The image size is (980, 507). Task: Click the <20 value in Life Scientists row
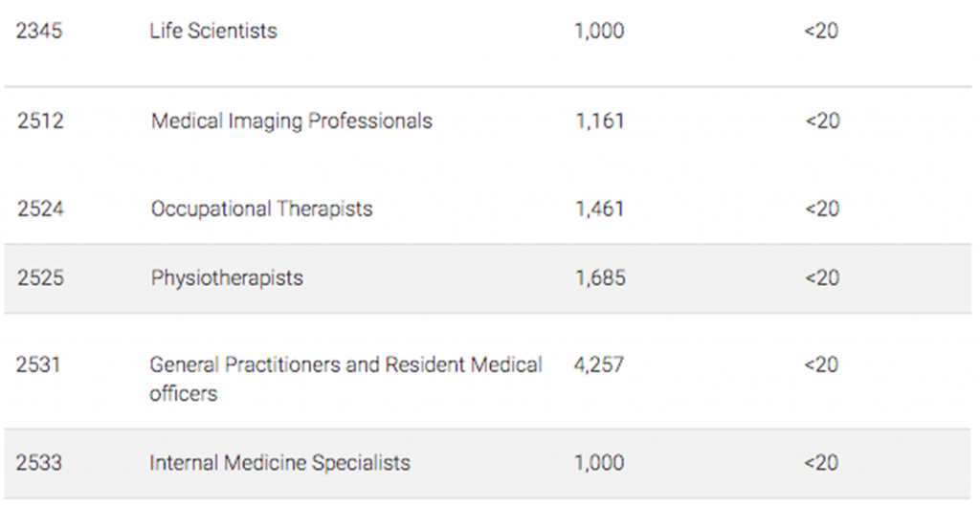click(x=821, y=32)
